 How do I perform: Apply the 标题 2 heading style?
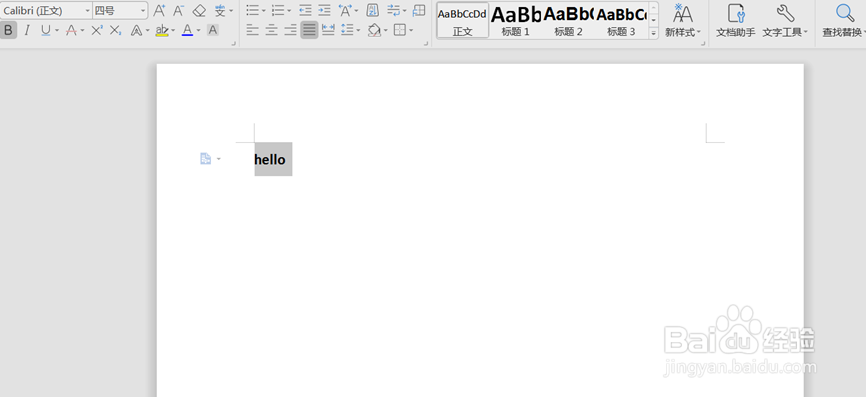click(x=568, y=20)
